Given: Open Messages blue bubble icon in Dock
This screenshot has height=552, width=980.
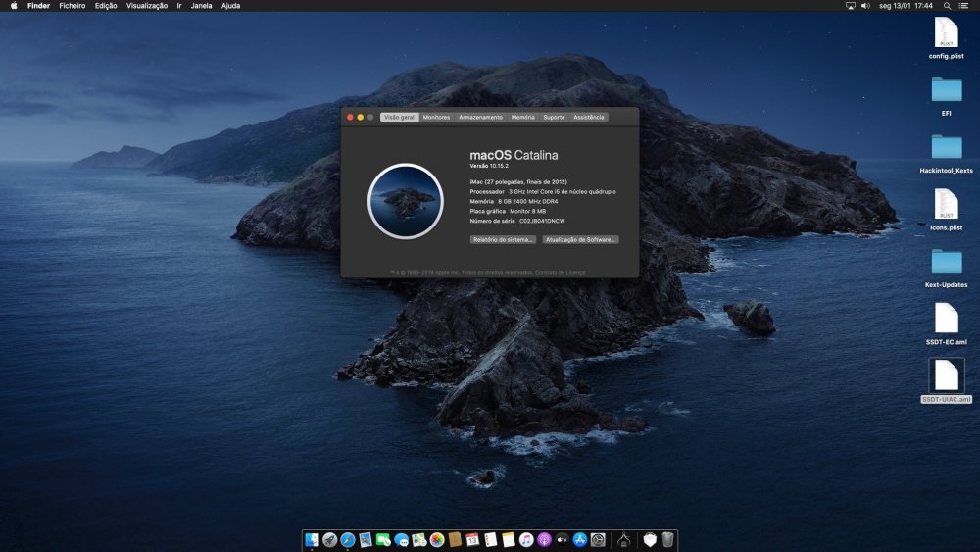Looking at the screenshot, I should point(401,539).
